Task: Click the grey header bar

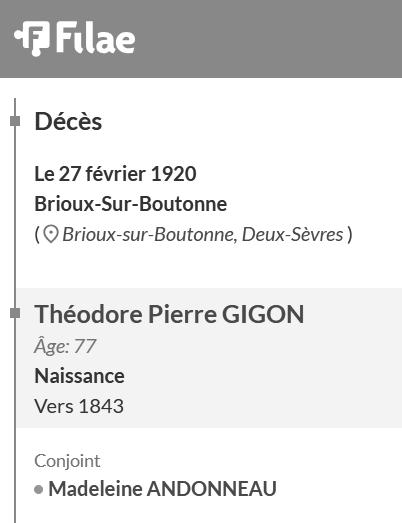Action: [201, 39]
